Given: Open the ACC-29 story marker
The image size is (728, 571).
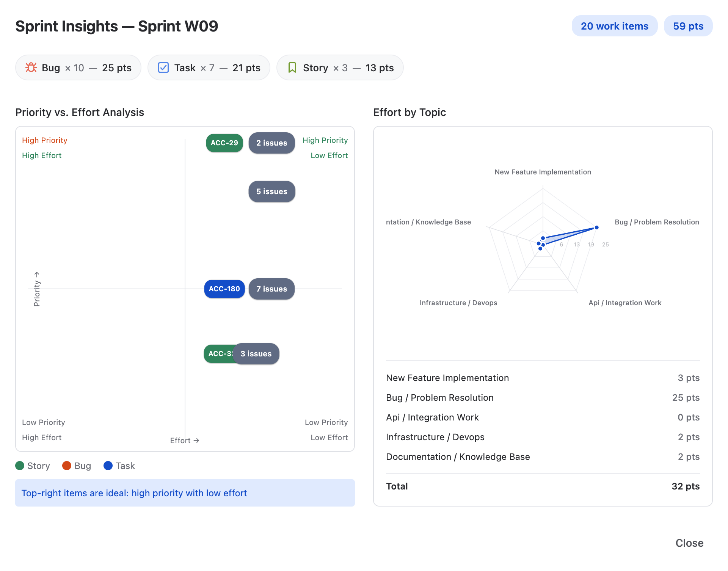Looking at the screenshot, I should [x=224, y=143].
